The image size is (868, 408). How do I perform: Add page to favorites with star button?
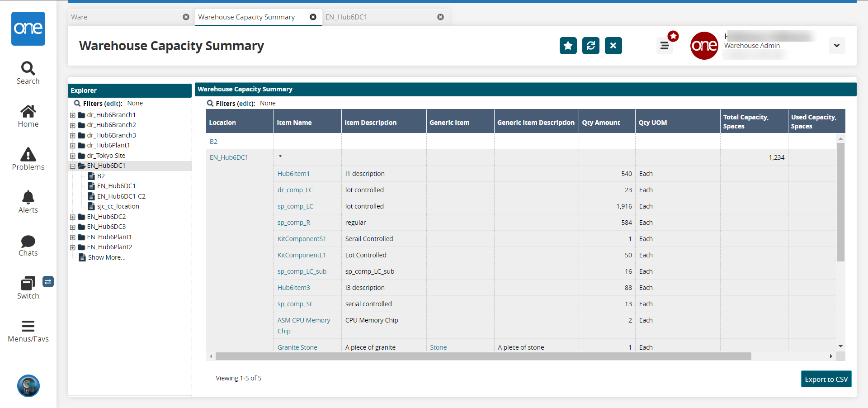568,46
